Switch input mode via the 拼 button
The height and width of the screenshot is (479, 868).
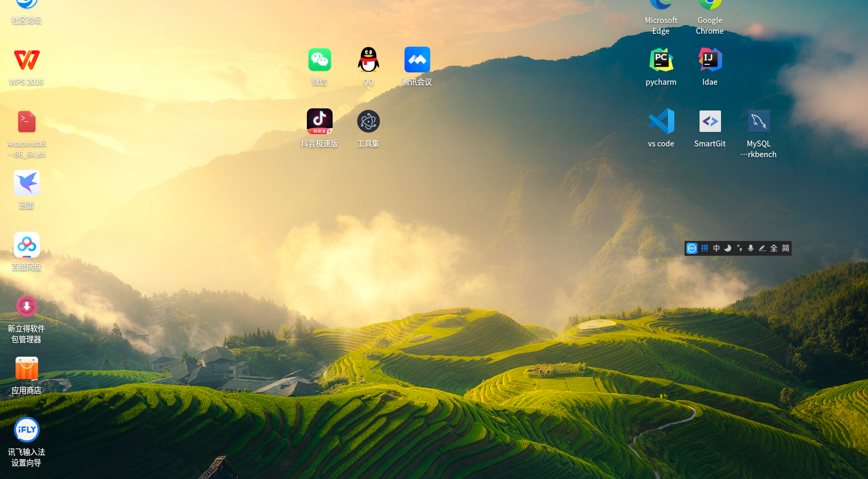704,248
